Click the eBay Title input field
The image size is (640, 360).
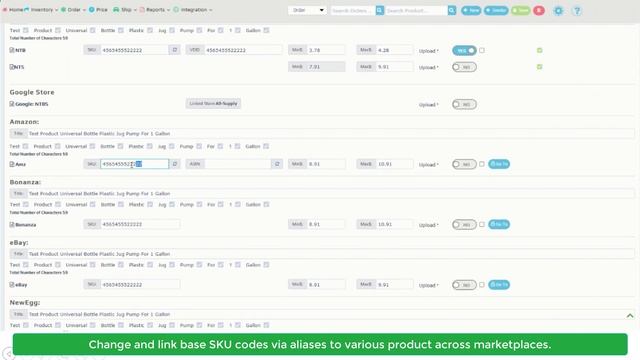(x=331, y=254)
